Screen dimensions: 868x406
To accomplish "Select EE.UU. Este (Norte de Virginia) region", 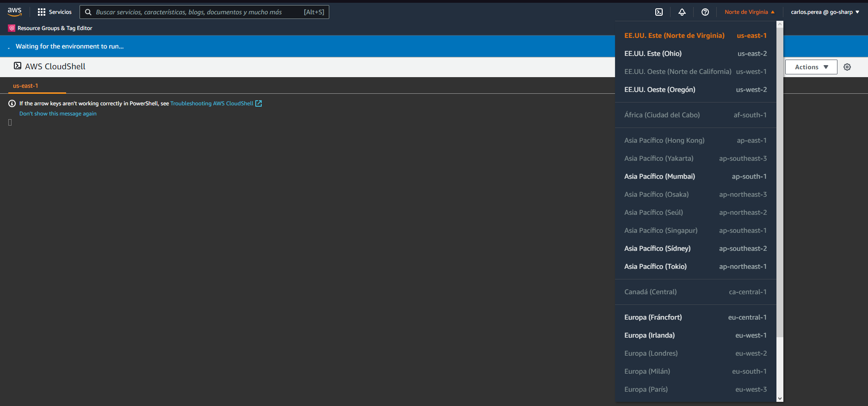I will click(696, 36).
